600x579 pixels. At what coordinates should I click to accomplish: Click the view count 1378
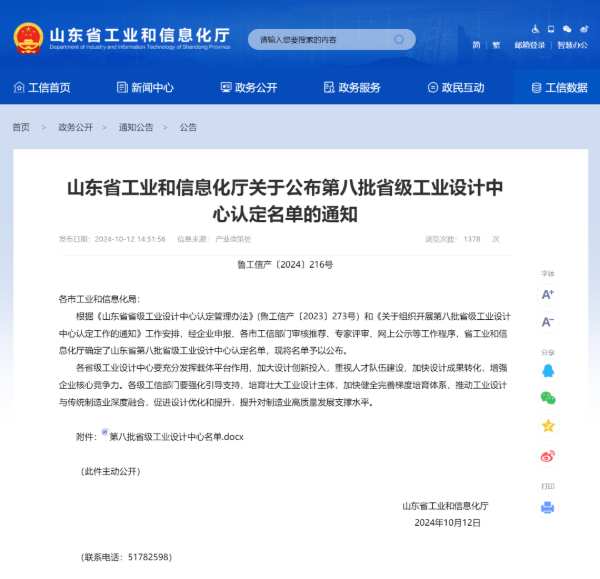(x=472, y=239)
